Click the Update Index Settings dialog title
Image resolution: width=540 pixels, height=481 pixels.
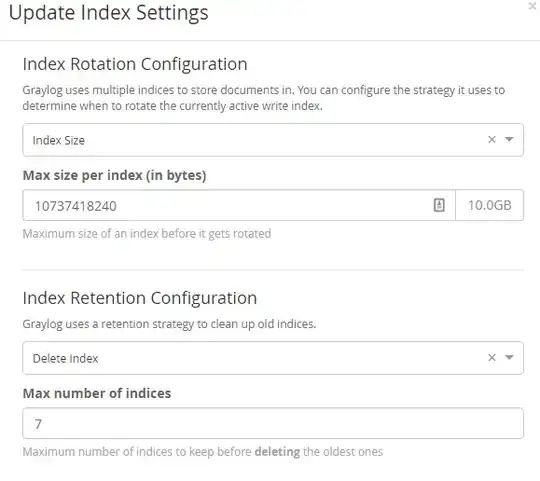tap(108, 13)
